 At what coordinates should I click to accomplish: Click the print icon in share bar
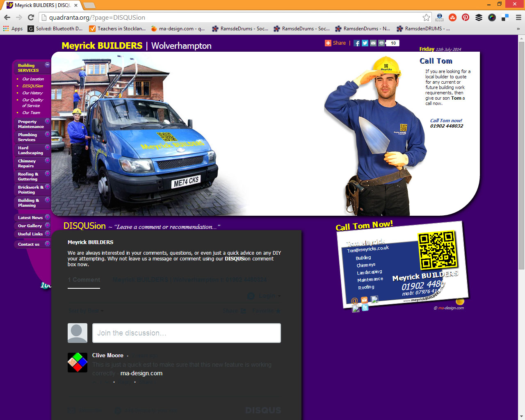tap(381, 43)
